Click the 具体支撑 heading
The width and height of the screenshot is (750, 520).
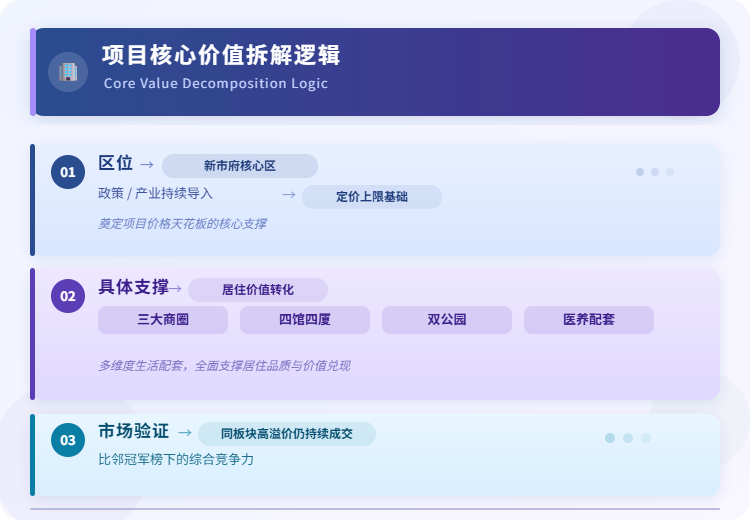point(133,287)
